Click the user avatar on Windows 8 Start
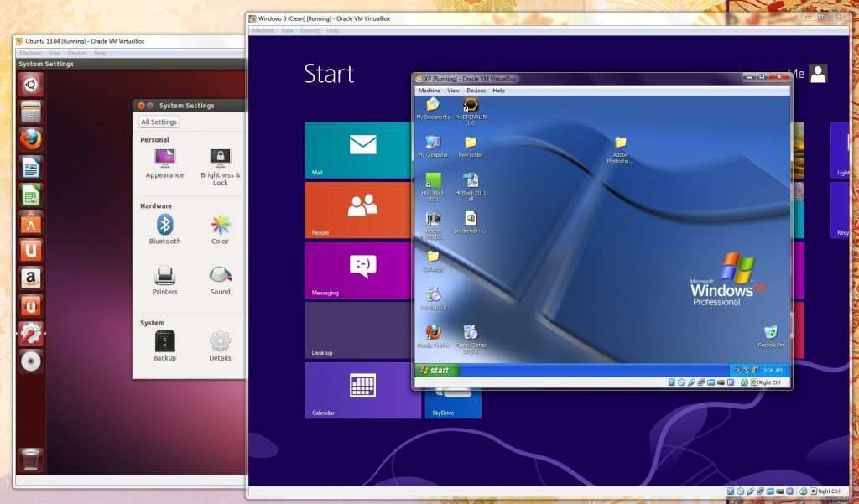 pos(818,74)
